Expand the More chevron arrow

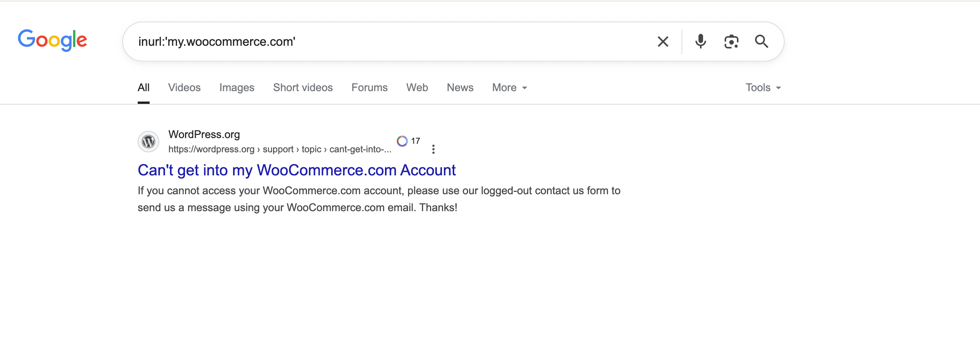click(524, 88)
